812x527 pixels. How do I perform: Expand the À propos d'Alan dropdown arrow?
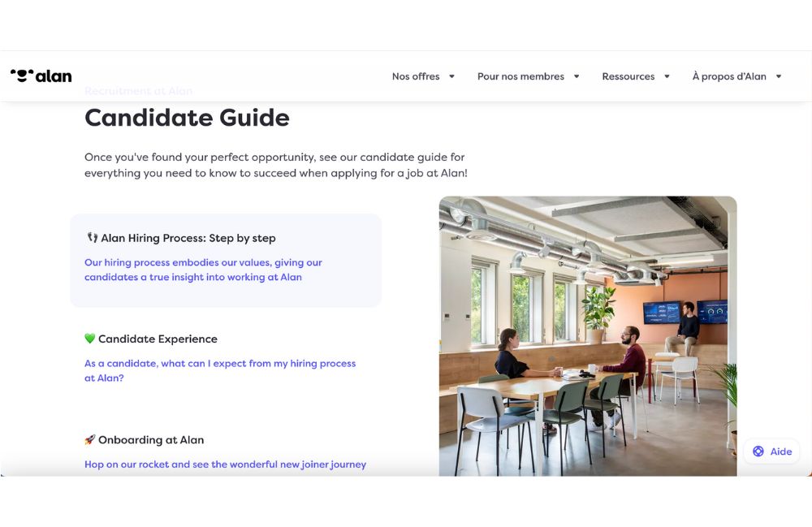click(779, 76)
